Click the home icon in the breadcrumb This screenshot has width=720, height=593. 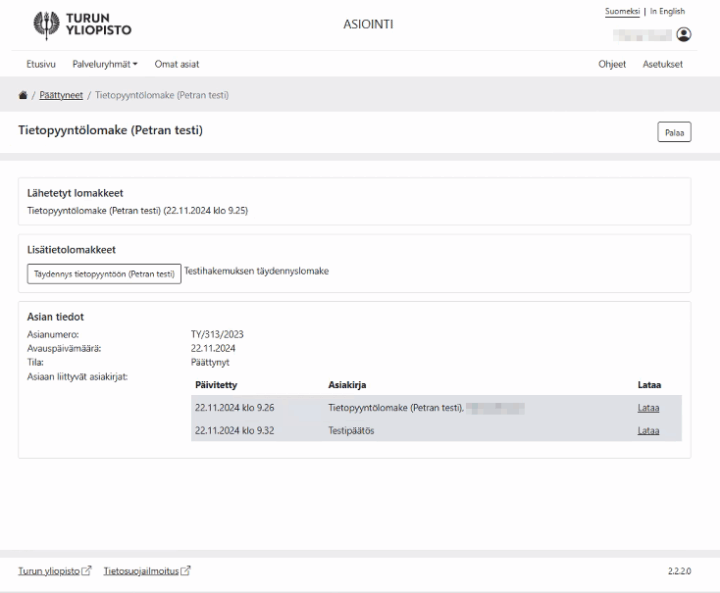click(x=23, y=94)
